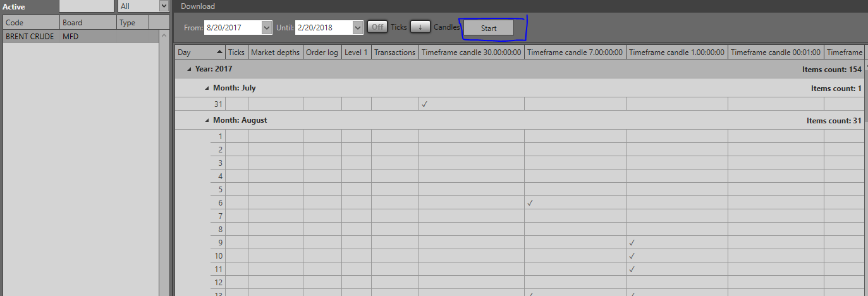The image size is (868, 296).
Task: Select the BRENT CRUDE security row
Action: (x=86, y=37)
